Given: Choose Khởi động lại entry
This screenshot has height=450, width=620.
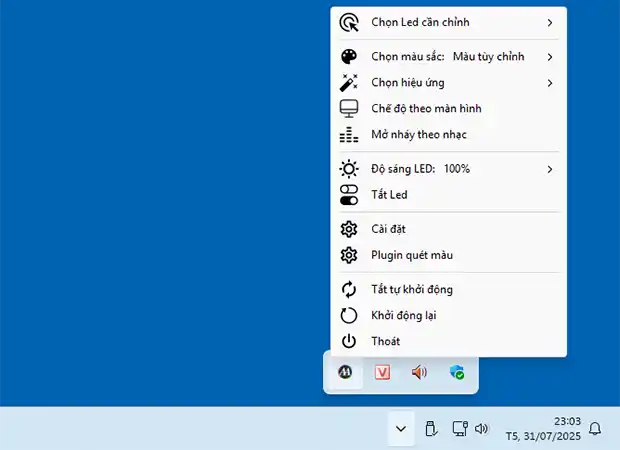Looking at the screenshot, I should click(x=448, y=316).
